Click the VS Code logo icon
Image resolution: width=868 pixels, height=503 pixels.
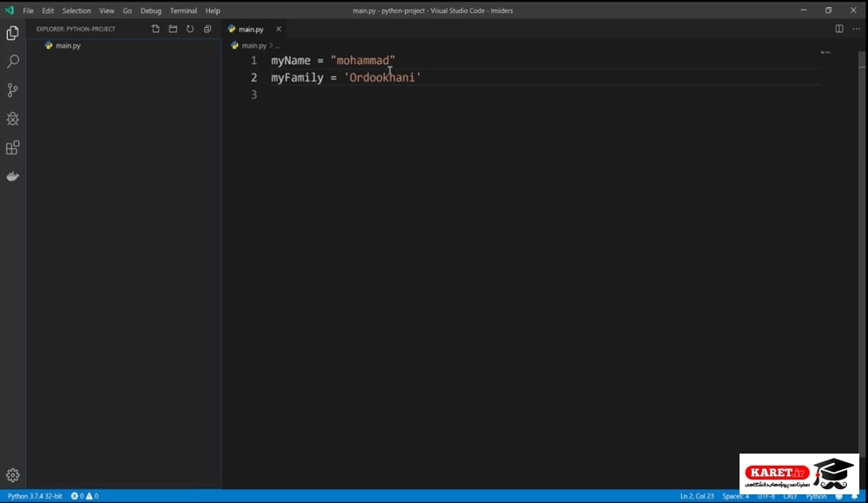point(10,10)
